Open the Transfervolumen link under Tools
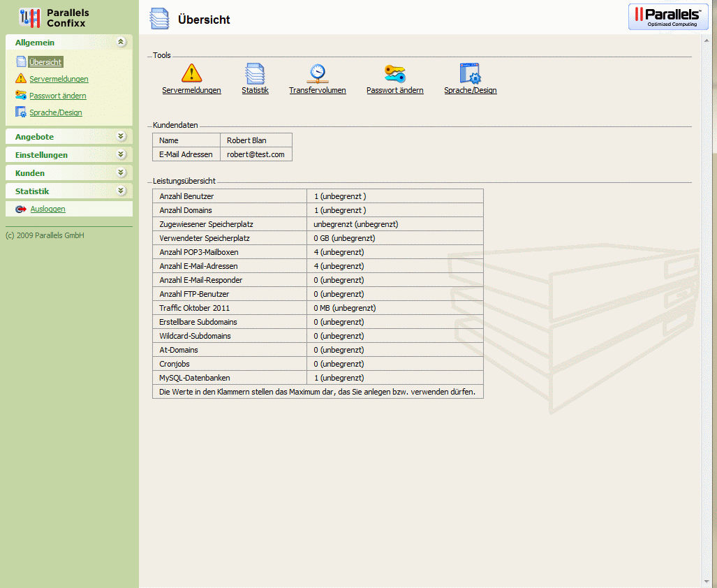Viewport: 717px width, 588px height. [x=318, y=91]
